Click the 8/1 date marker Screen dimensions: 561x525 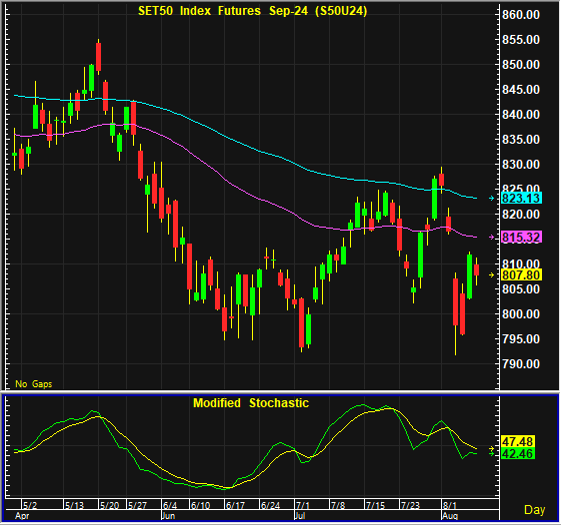(x=450, y=505)
